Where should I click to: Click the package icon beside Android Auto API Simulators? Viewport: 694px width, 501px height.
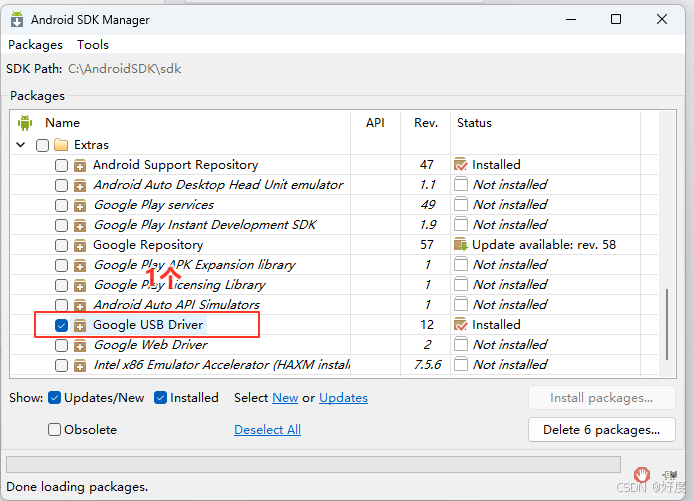point(80,305)
